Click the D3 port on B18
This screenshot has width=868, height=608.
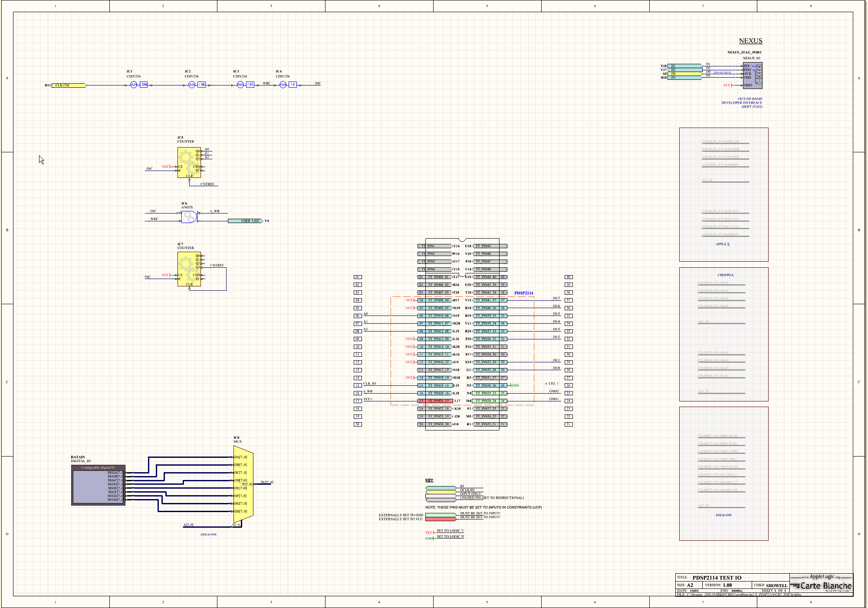685,78
